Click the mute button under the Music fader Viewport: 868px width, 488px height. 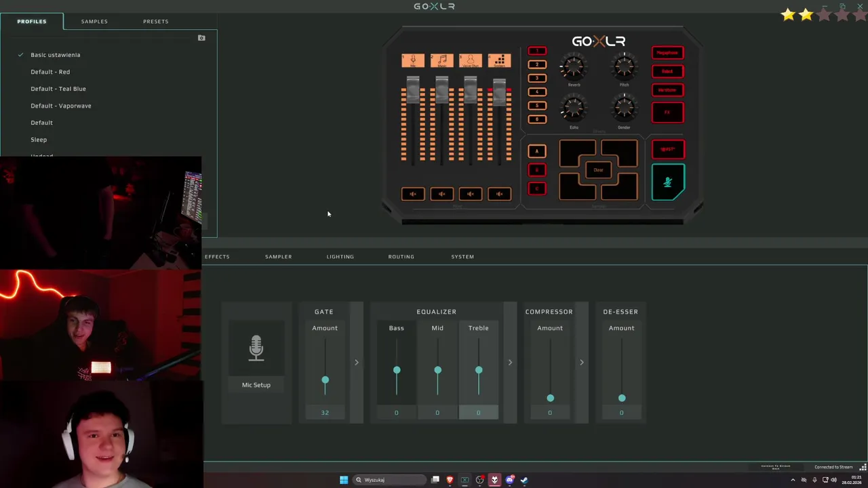(441, 194)
